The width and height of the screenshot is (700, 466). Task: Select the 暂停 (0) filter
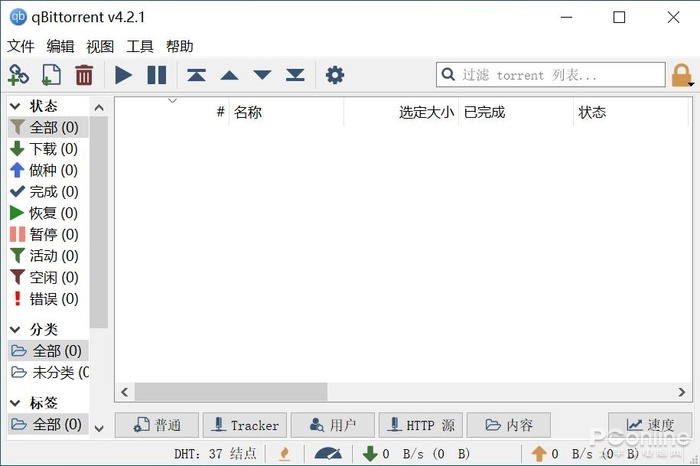(48, 234)
